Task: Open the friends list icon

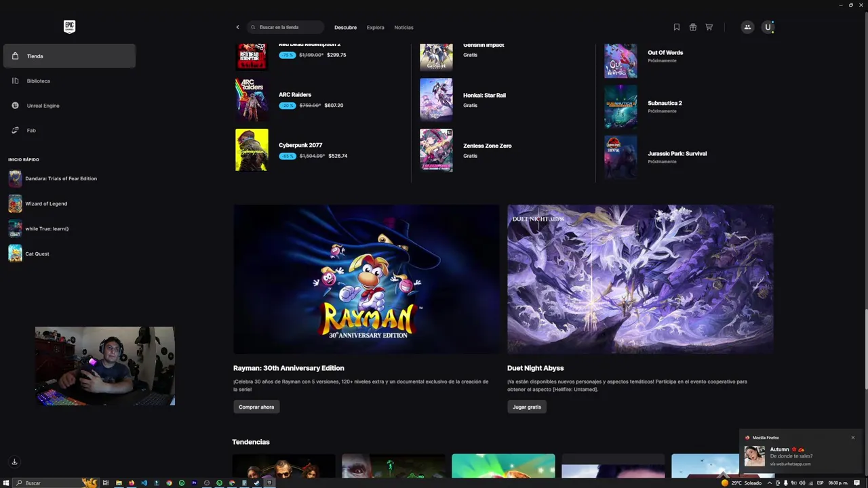Action: tap(747, 27)
